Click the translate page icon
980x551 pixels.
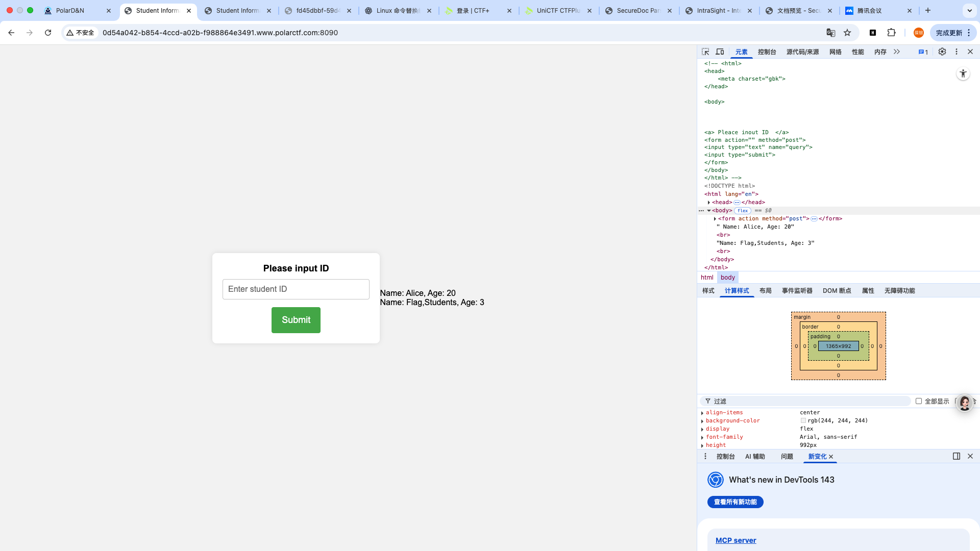[831, 33]
